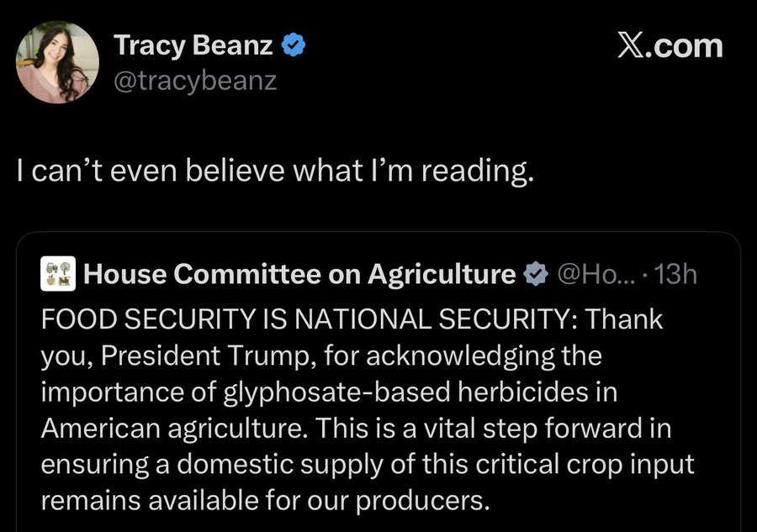Click the House Committee on Agriculture avatar icon
The width and height of the screenshot is (757, 532).
point(60,273)
